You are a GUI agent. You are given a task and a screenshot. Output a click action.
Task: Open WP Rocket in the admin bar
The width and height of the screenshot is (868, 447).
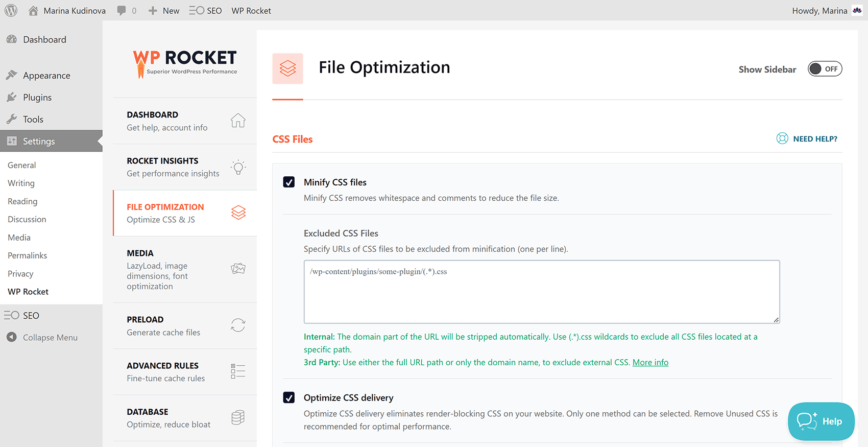click(251, 11)
